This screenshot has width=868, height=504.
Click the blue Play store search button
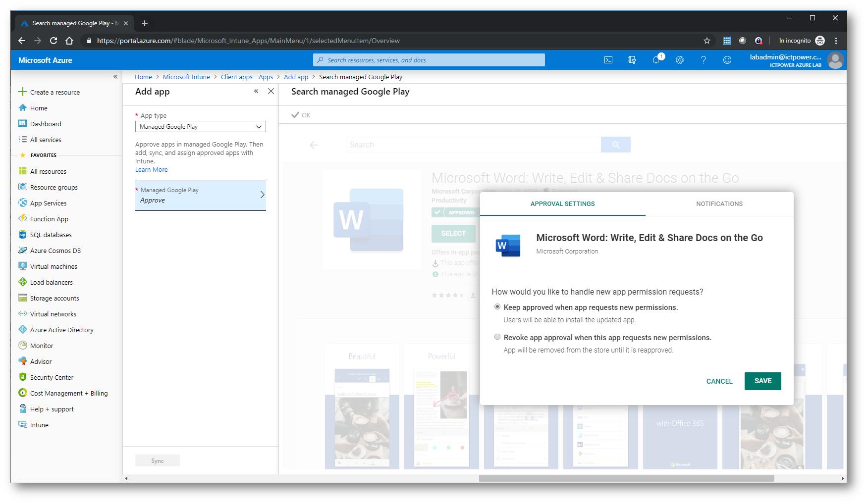click(616, 145)
